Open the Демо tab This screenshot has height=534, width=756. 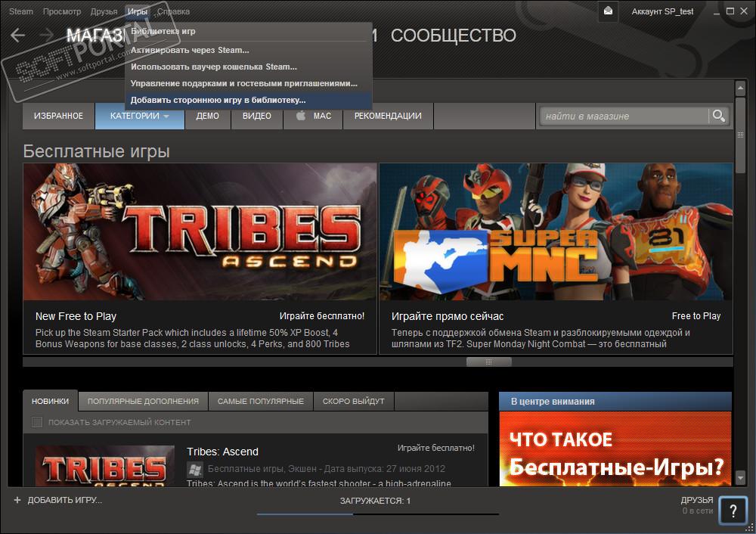(x=208, y=116)
